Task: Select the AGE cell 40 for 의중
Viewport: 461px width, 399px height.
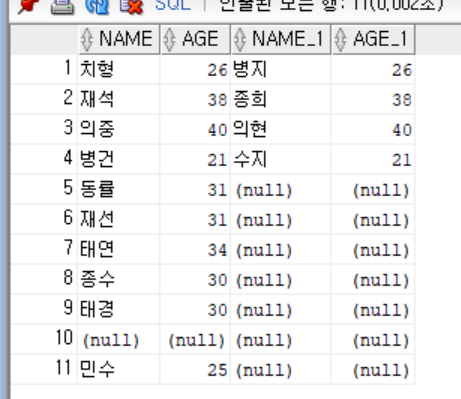Action: [x=195, y=129]
